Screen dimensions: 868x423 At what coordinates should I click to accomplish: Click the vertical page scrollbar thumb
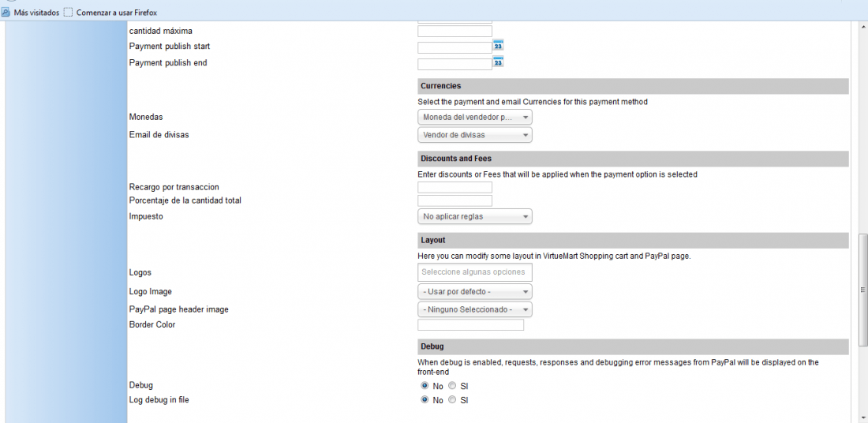tap(862, 290)
